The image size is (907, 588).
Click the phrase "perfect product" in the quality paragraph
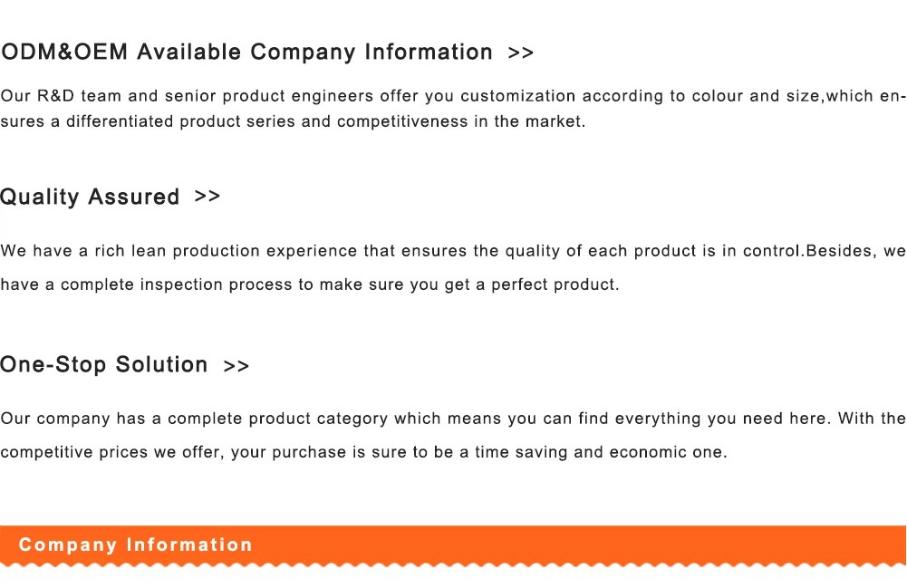(554, 284)
